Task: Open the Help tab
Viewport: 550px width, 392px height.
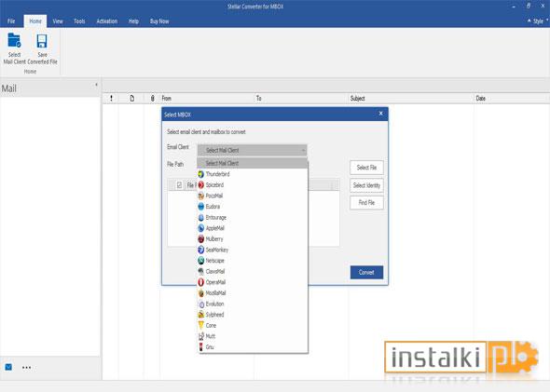Action: click(x=133, y=21)
